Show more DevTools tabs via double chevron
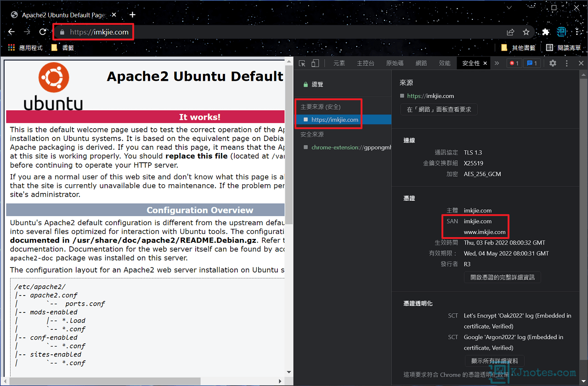 pos(497,63)
